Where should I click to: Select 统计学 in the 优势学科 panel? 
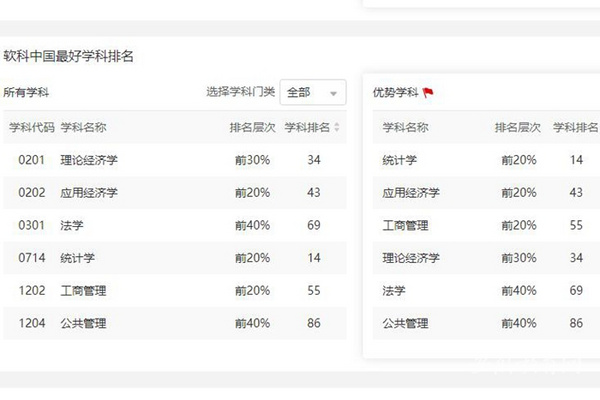(x=400, y=160)
